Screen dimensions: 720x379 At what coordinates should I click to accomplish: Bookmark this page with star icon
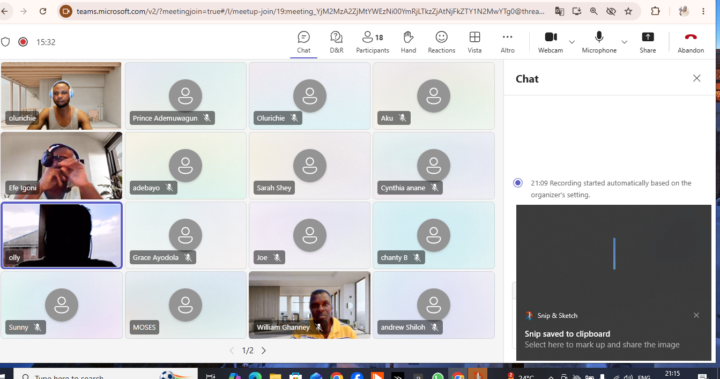click(628, 11)
